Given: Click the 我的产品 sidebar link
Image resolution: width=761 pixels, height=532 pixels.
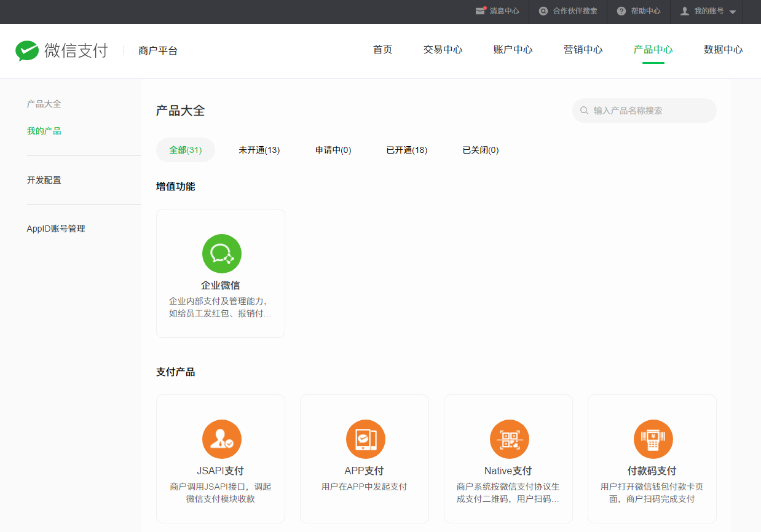Looking at the screenshot, I should point(44,131).
